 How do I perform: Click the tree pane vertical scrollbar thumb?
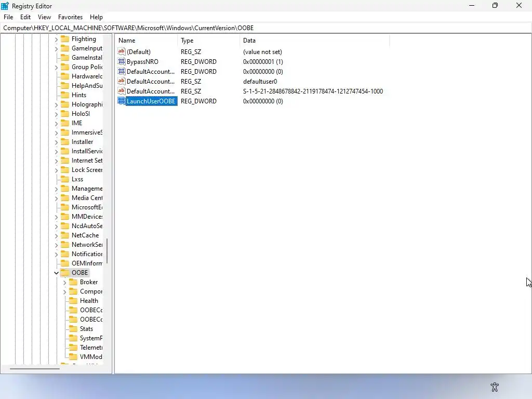(x=107, y=251)
